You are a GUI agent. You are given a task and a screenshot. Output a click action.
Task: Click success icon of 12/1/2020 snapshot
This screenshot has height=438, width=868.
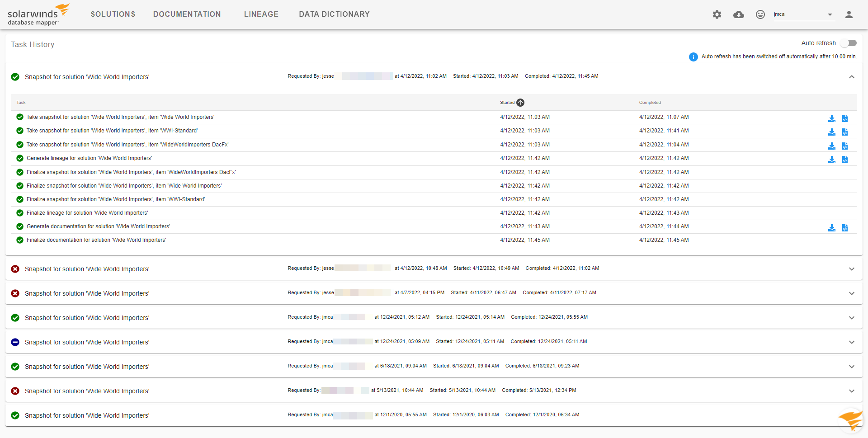pyautogui.click(x=15, y=415)
